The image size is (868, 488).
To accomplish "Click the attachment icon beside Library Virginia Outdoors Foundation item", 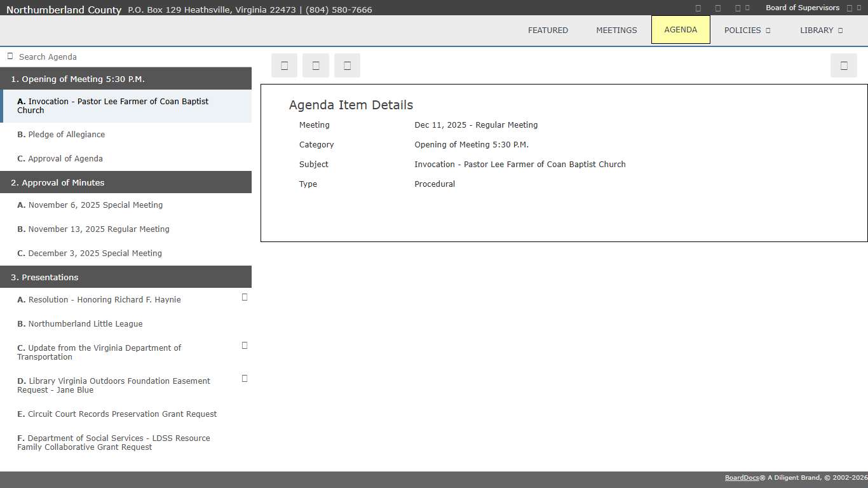I will [x=245, y=378].
